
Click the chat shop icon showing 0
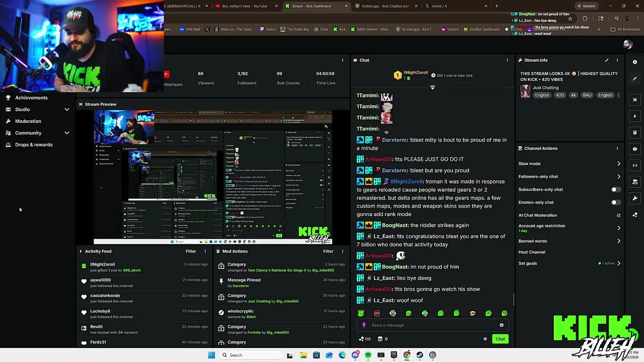(x=383, y=339)
